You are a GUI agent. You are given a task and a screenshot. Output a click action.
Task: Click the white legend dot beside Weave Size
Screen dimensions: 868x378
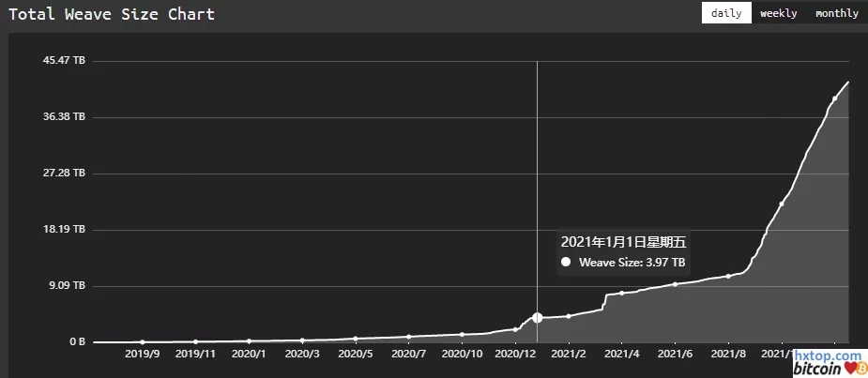[566, 263]
